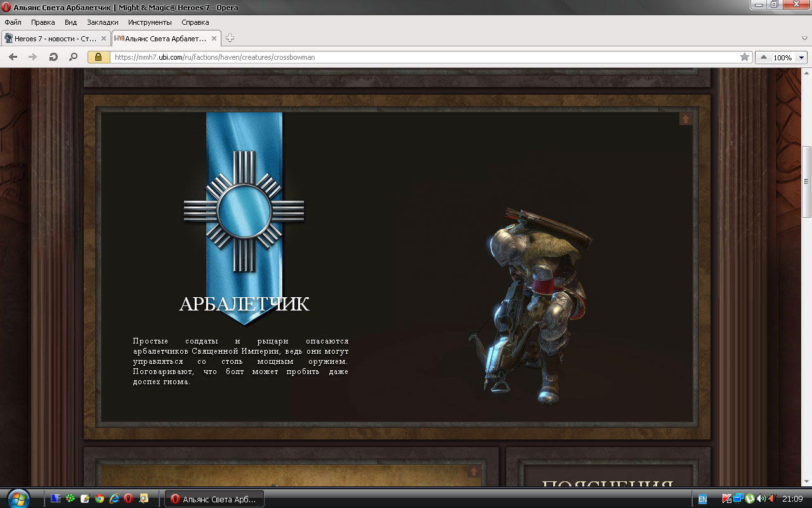Viewport: 812px width, 508px height.
Task: Click the EN language indicator in taskbar
Action: click(x=702, y=499)
